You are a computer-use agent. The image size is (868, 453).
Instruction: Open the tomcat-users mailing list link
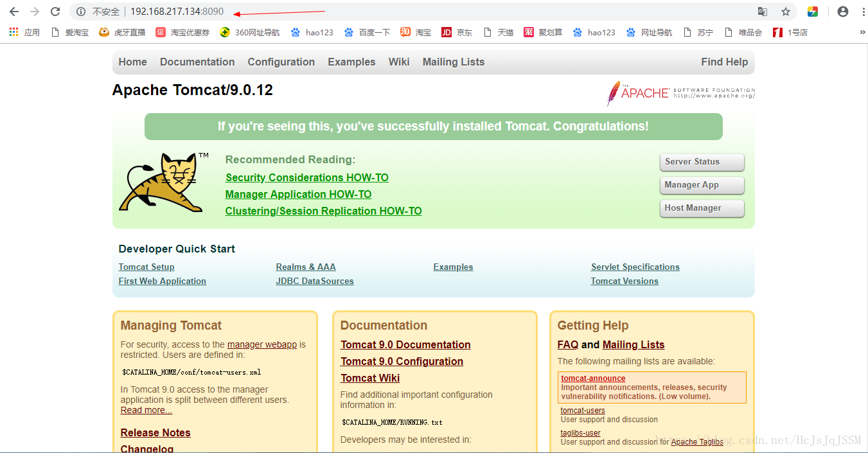tap(583, 411)
